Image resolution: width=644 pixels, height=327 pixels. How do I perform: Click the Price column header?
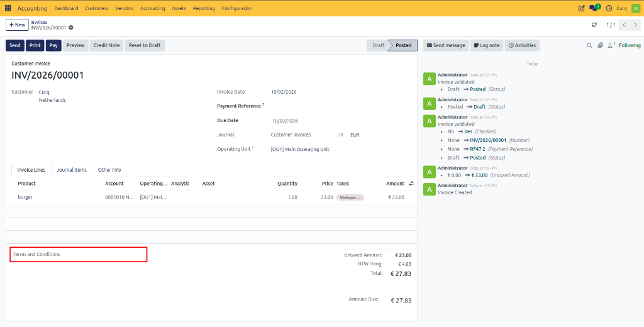pos(327,184)
